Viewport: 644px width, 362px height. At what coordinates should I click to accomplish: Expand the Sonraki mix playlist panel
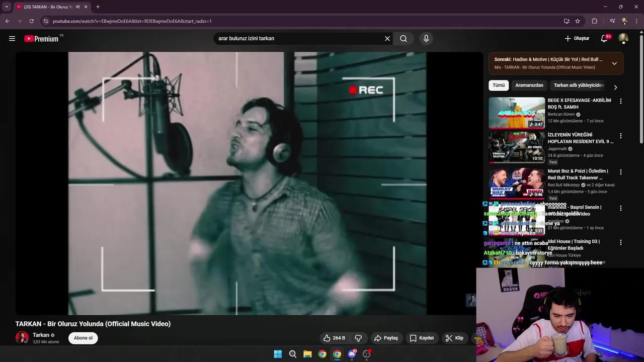(x=614, y=63)
